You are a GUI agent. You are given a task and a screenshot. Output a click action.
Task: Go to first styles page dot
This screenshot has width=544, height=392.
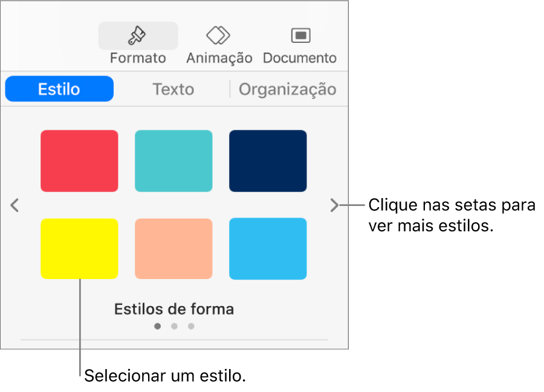158,326
